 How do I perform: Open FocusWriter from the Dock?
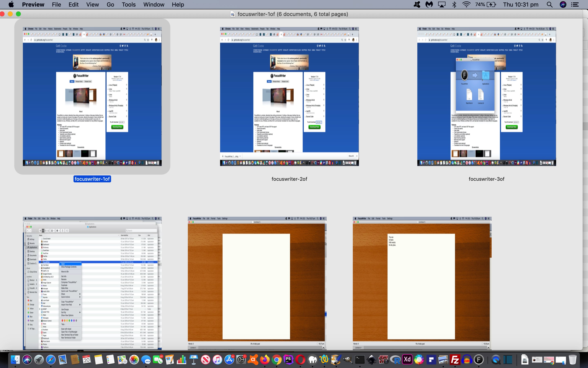point(479,359)
